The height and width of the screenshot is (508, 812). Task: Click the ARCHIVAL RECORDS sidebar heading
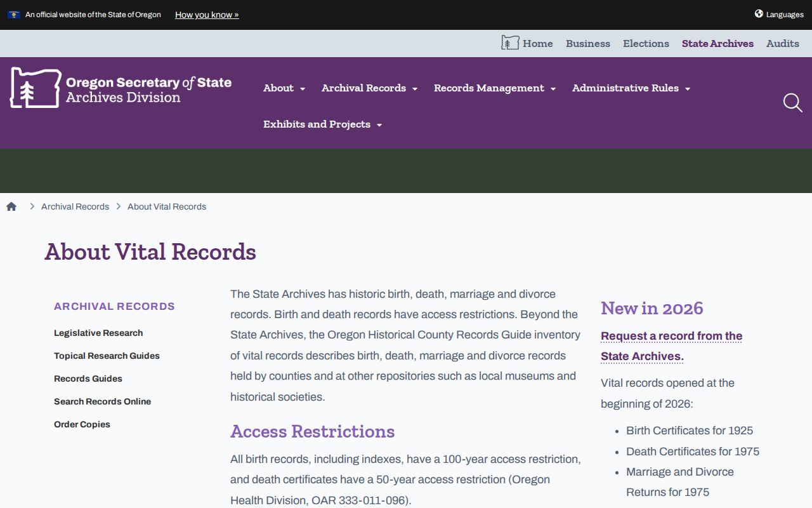tap(114, 306)
